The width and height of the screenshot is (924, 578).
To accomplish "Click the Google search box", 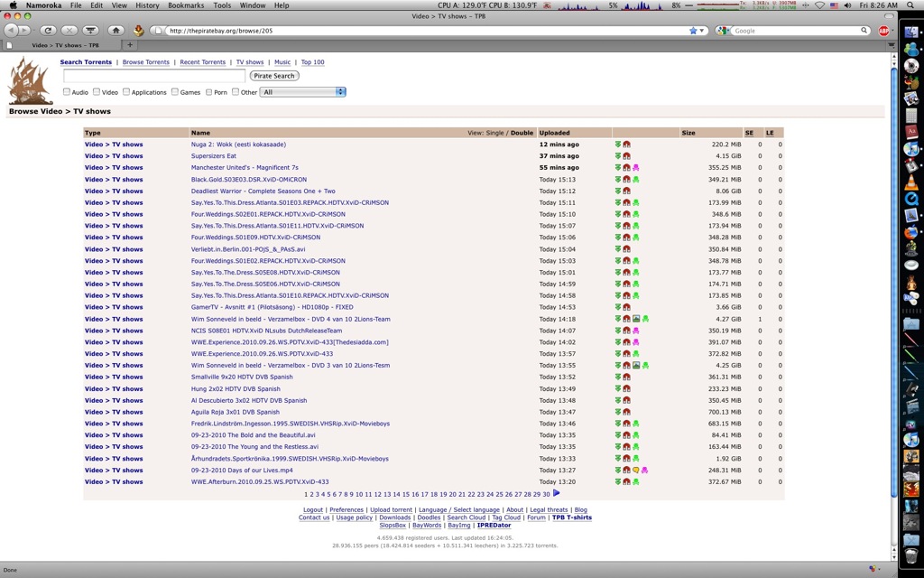I will tap(796, 31).
